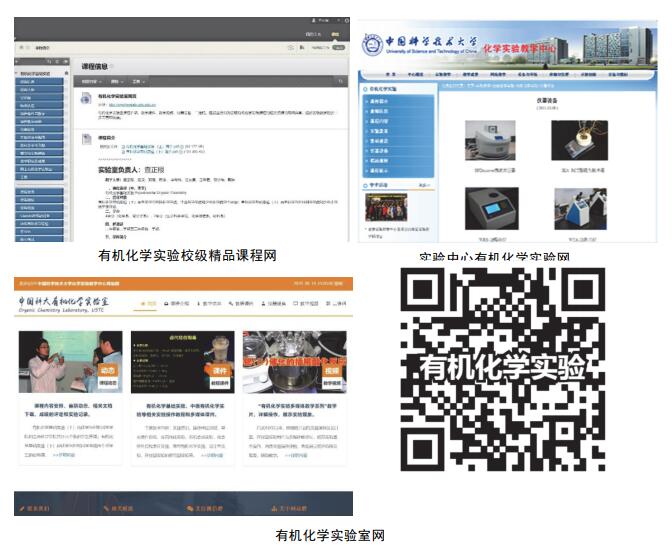The width and height of the screenshot is (672, 555).
Task: Open the dark slide image on the 课件 card
Action: [183, 362]
